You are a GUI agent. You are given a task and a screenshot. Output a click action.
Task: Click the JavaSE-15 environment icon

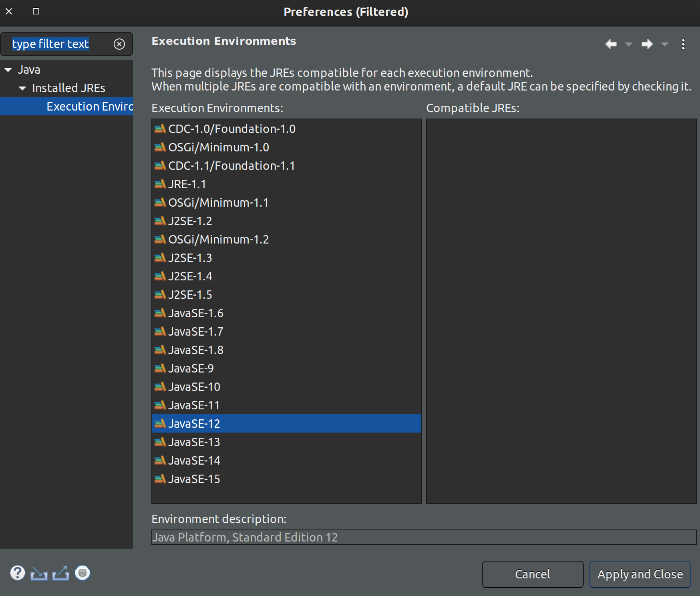click(160, 479)
